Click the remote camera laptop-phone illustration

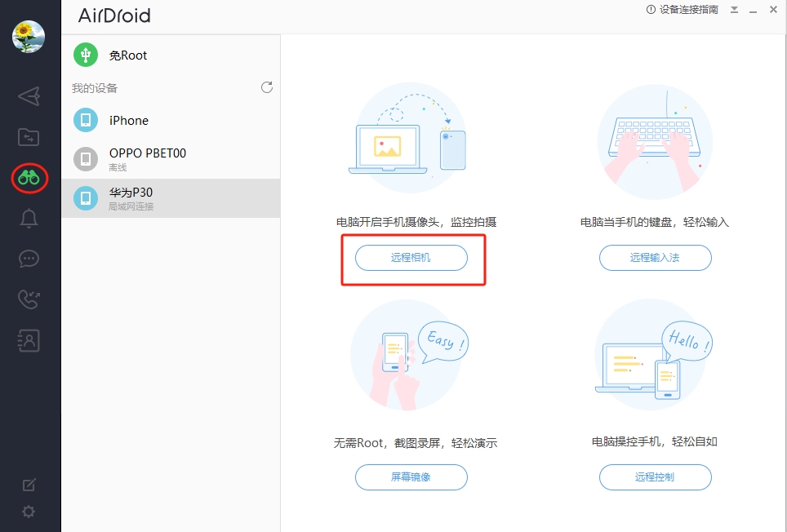408,137
